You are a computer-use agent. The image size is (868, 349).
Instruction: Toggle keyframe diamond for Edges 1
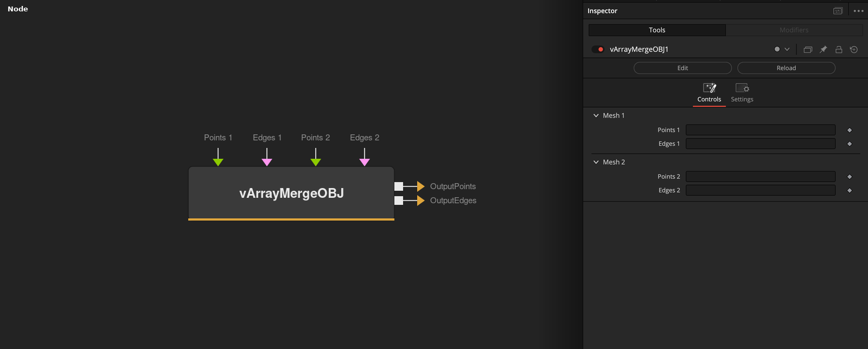pyautogui.click(x=850, y=144)
